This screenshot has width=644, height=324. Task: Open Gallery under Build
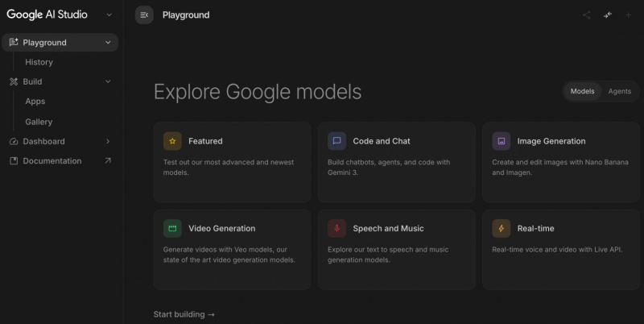[39, 122]
